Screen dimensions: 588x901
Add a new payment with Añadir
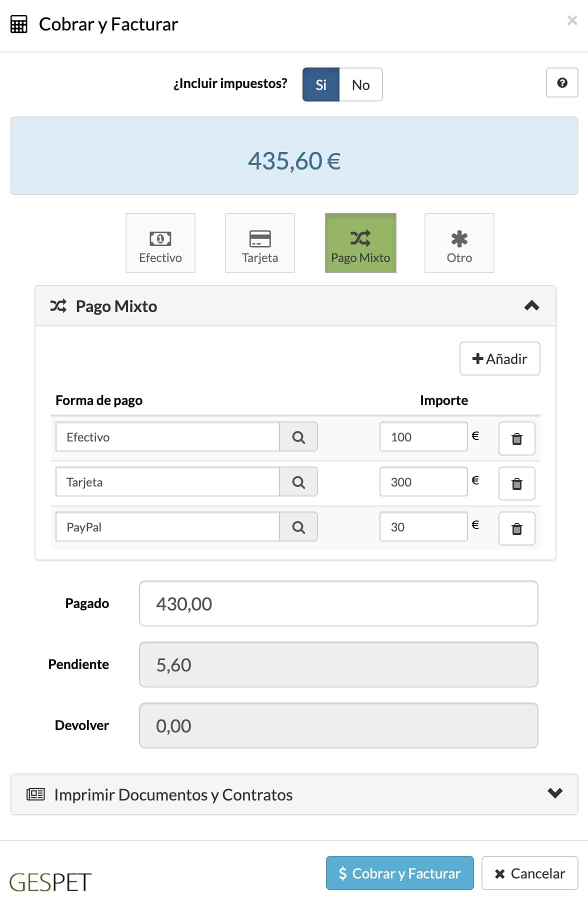[499, 358]
